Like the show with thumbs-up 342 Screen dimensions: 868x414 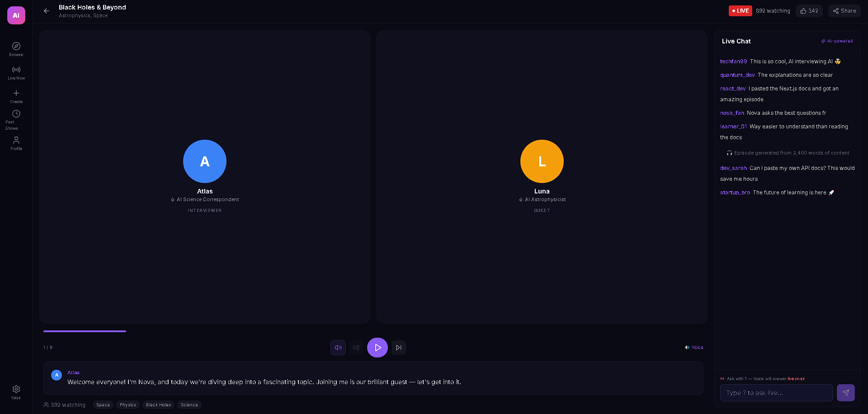coord(809,11)
